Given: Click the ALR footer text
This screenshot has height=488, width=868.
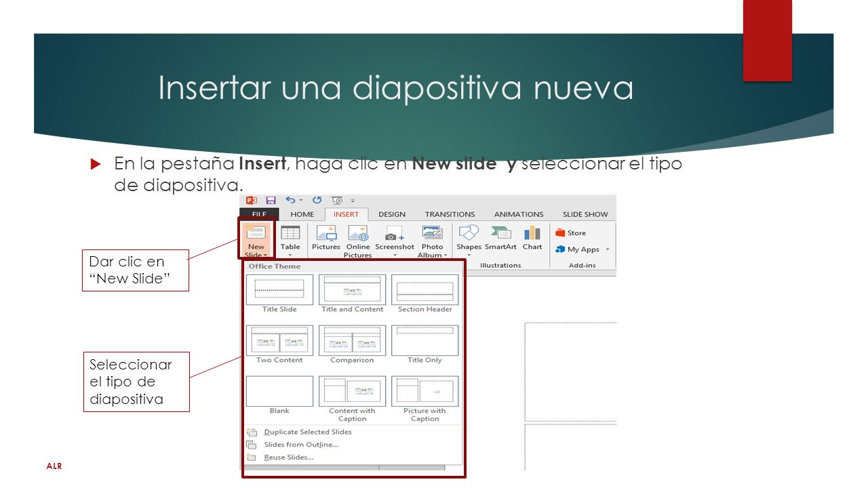Looking at the screenshot, I should (54, 466).
